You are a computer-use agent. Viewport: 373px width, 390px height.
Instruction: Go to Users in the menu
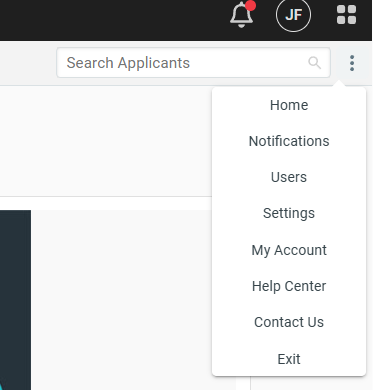click(289, 177)
